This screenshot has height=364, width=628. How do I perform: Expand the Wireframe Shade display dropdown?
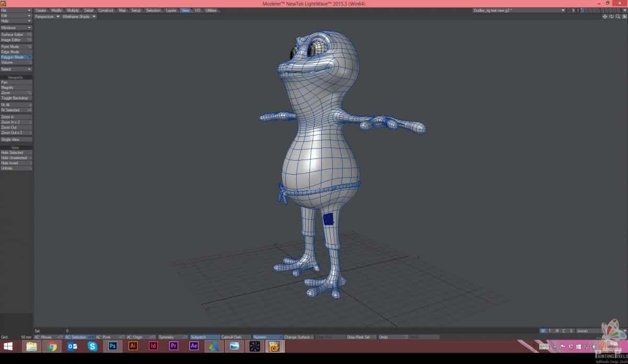click(79, 16)
